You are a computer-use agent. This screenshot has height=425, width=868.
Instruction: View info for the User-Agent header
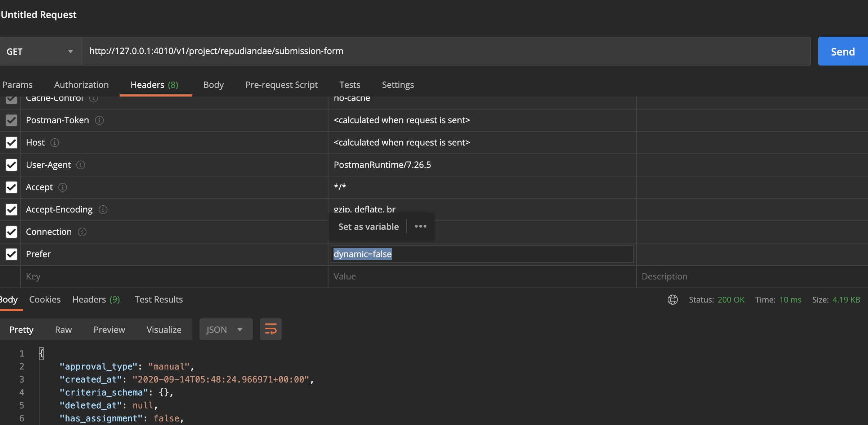pyautogui.click(x=81, y=165)
